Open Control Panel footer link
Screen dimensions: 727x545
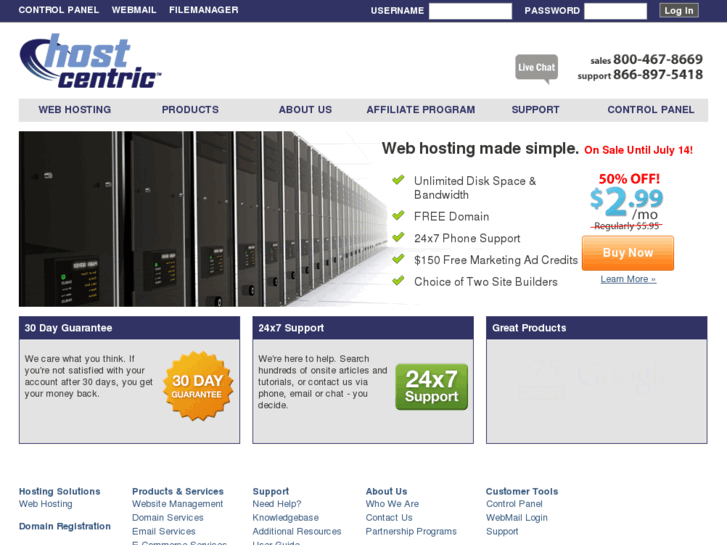click(x=514, y=504)
